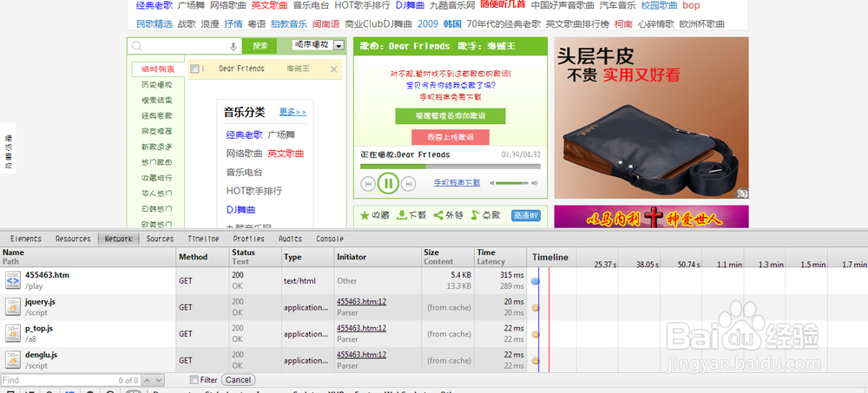Image resolution: width=868 pixels, height=393 pixels.
Task: Click the microphone voice search icon
Action: (x=233, y=47)
